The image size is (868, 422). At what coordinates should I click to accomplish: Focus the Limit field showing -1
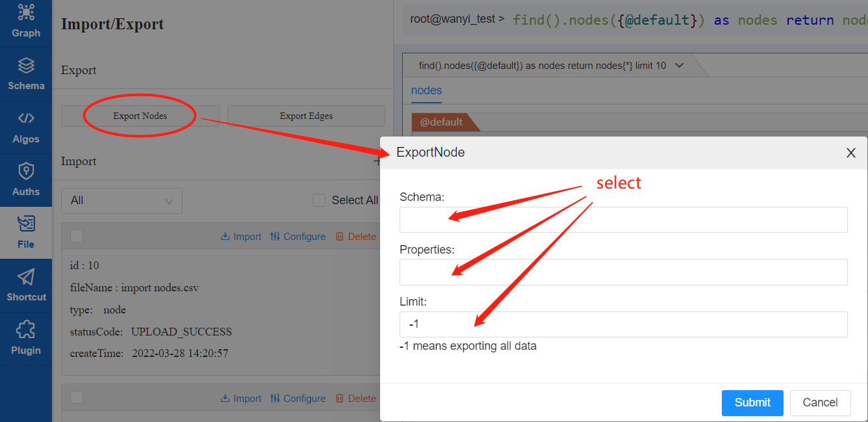[x=624, y=324]
